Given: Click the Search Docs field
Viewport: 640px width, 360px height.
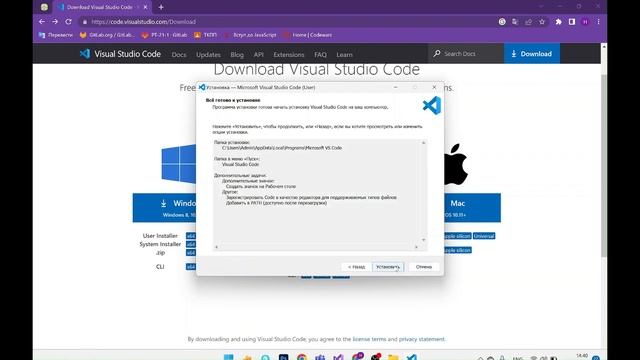Looking at the screenshot, I should (466, 53).
